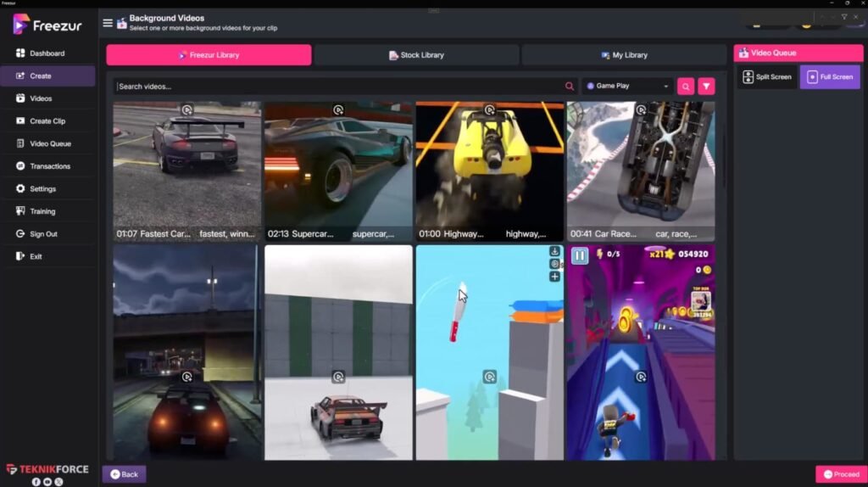
Task: Click the plus icon on knife video
Action: point(554,277)
